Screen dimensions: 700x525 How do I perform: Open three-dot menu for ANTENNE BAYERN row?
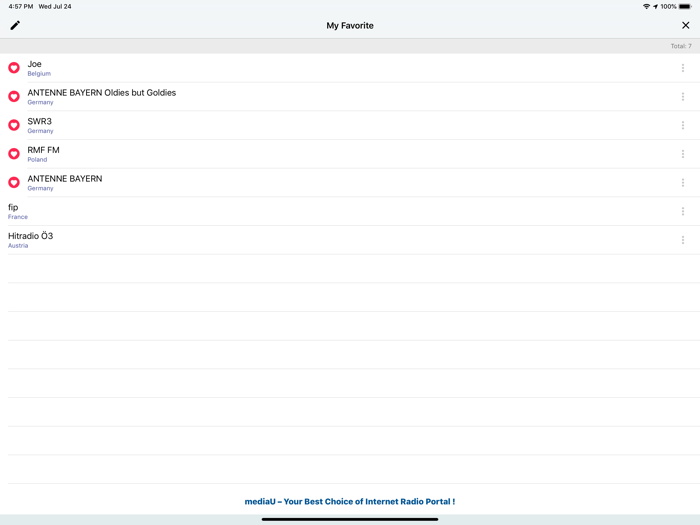[683, 183]
